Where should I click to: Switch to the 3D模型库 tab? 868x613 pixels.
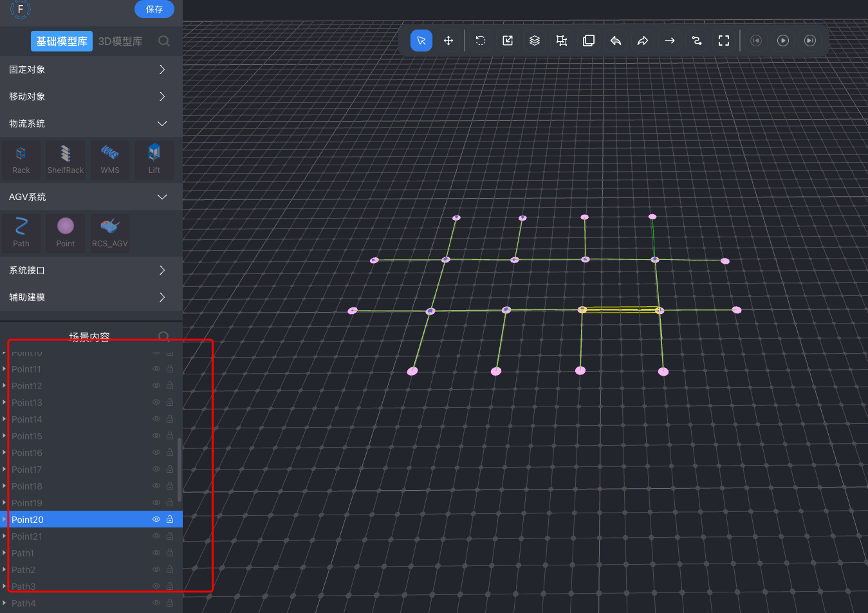pos(120,41)
